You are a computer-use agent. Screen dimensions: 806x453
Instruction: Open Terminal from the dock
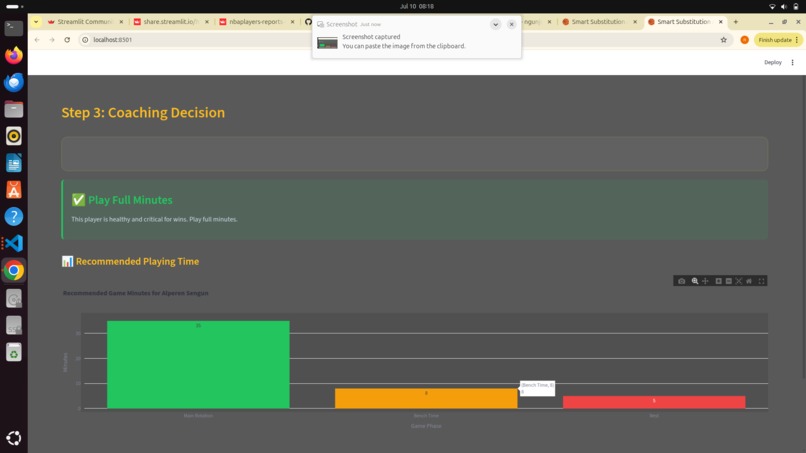coord(14,28)
